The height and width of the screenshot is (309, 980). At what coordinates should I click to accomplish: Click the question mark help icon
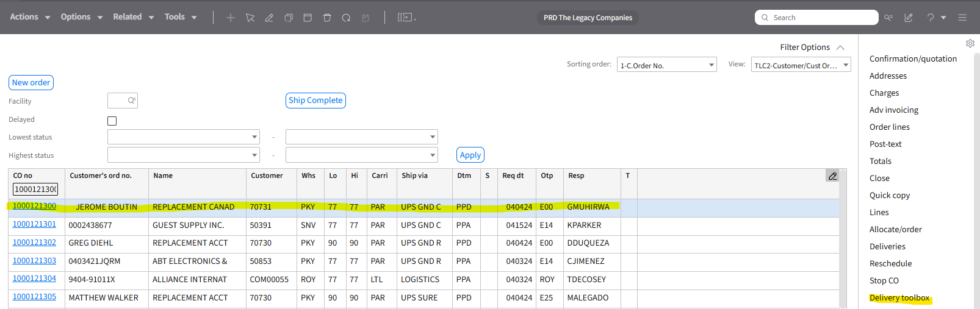click(x=931, y=18)
